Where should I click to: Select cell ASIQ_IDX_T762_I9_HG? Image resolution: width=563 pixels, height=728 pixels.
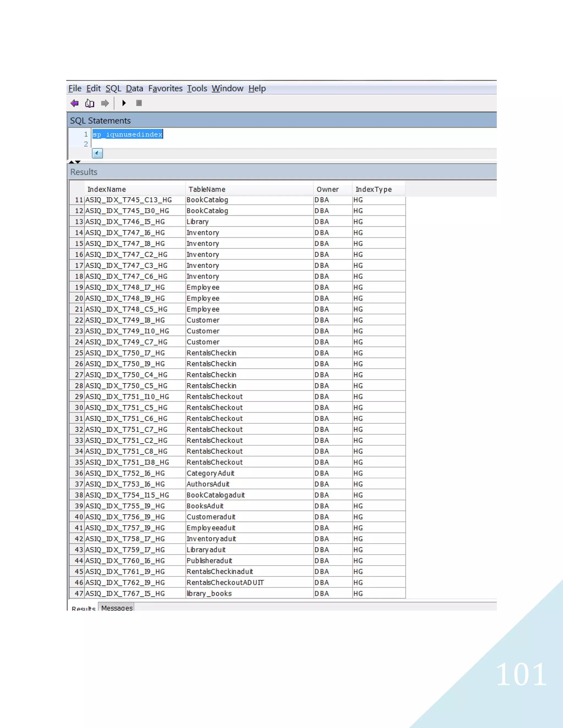pyautogui.click(x=135, y=583)
